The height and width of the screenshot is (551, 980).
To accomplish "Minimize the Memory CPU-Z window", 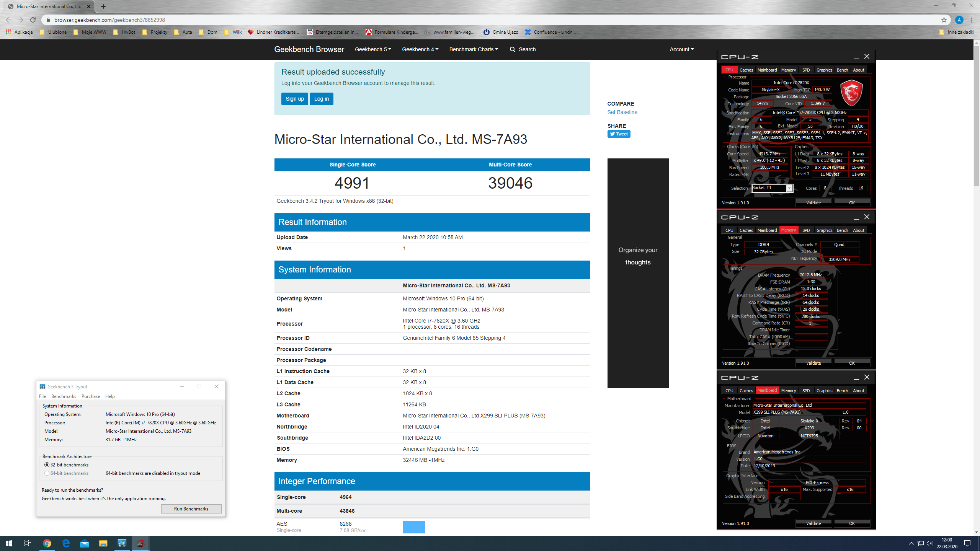I will [856, 217].
